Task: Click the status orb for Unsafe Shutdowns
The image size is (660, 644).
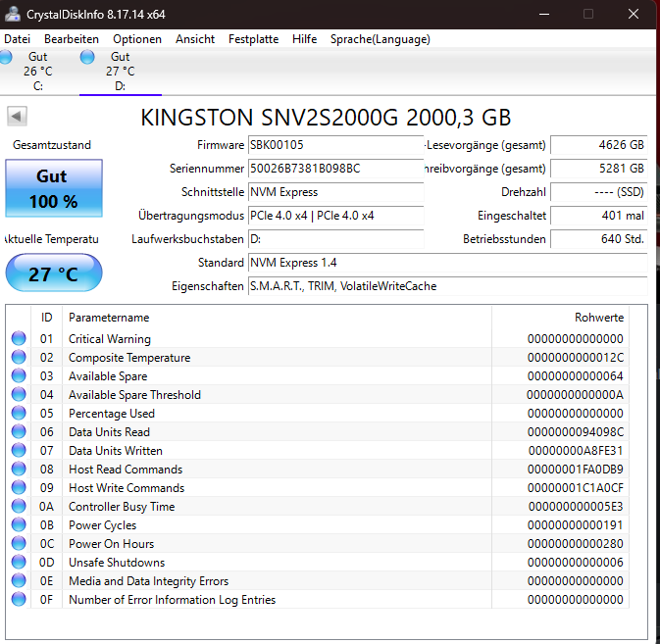Action: pyautogui.click(x=19, y=562)
